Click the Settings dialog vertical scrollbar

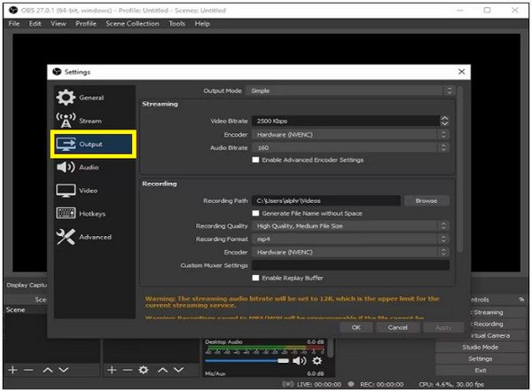460,169
